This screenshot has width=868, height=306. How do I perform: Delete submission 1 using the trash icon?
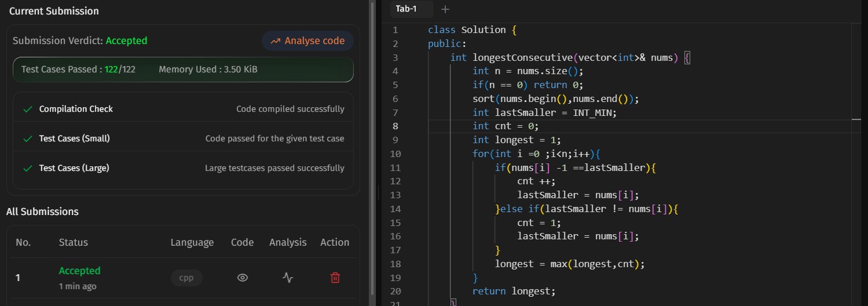tap(335, 278)
